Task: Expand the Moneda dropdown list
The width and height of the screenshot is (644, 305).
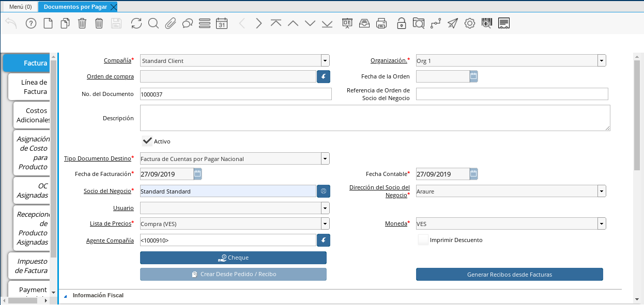Action: pyautogui.click(x=602, y=223)
